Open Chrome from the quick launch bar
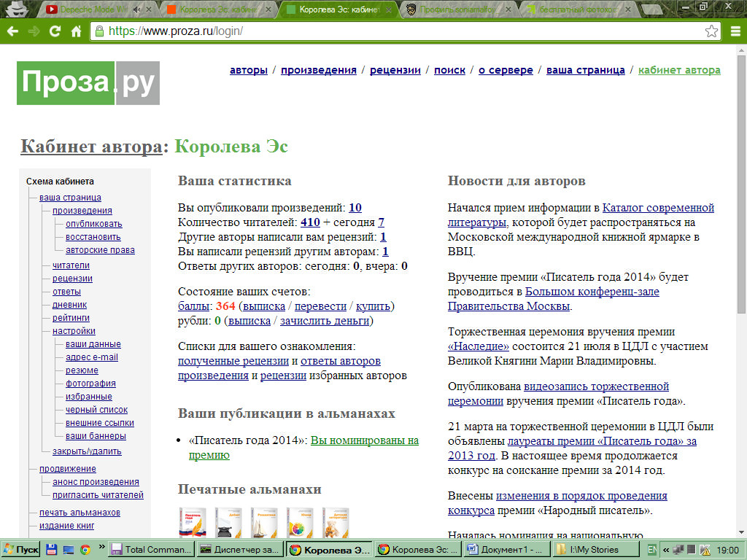The height and width of the screenshot is (560, 747). click(x=85, y=549)
